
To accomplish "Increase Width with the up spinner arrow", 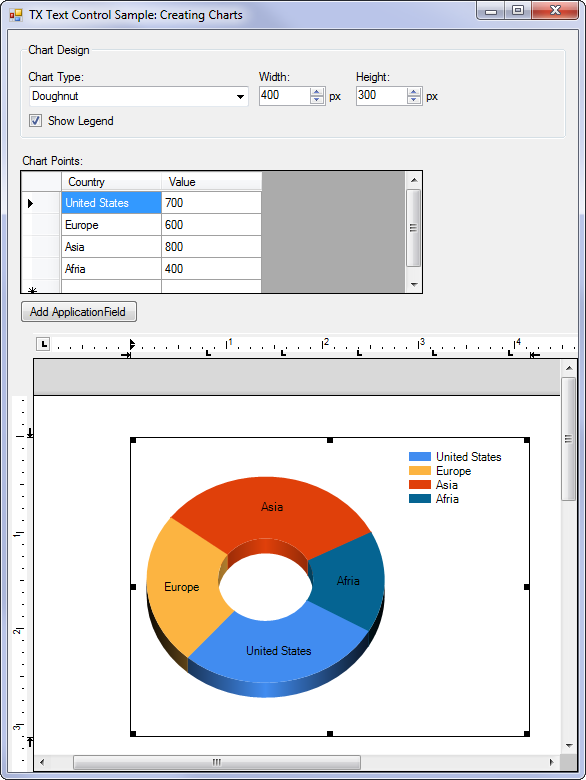I will tap(317, 92).
